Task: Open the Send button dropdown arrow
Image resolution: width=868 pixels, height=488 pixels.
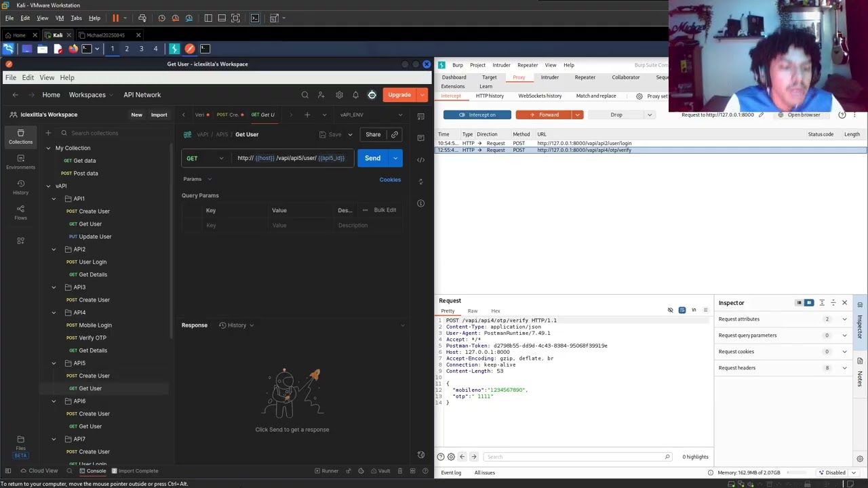Action: 395,159
